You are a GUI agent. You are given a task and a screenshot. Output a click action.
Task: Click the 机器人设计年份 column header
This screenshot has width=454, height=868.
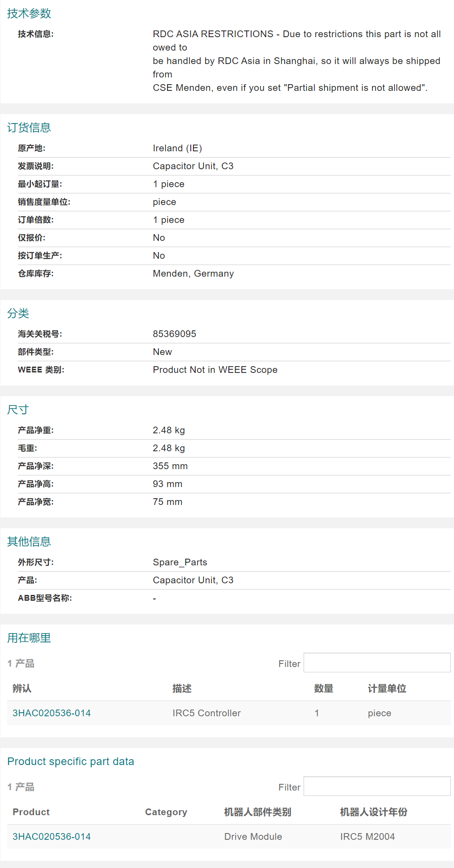373,812
